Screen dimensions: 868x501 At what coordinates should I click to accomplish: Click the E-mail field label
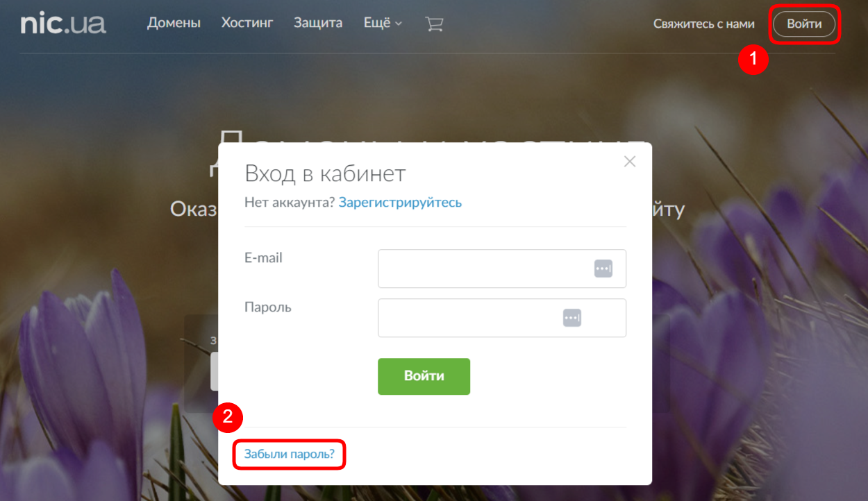click(263, 258)
